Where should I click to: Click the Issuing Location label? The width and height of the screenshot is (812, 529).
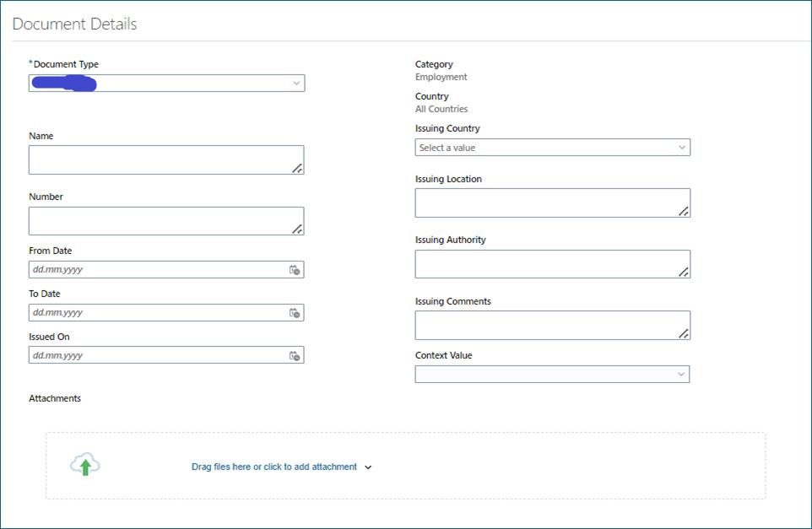click(448, 179)
